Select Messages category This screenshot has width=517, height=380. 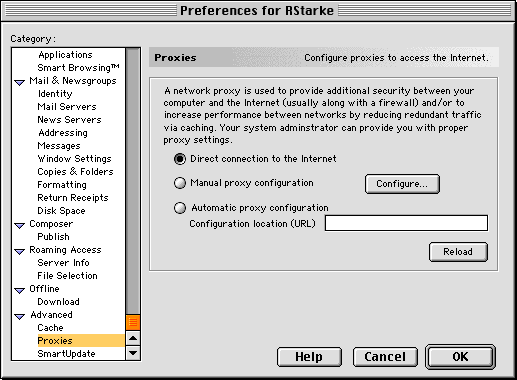59,146
